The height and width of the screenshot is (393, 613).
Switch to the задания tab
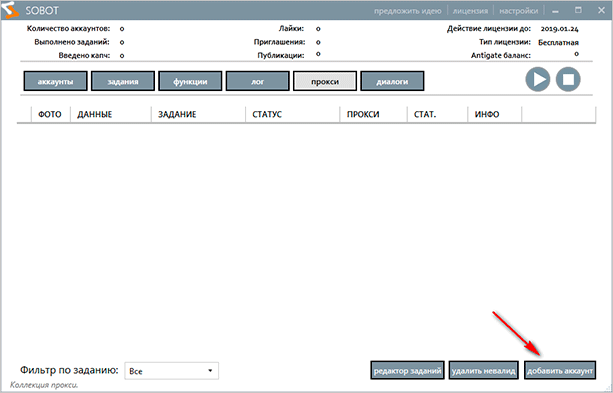pos(123,81)
